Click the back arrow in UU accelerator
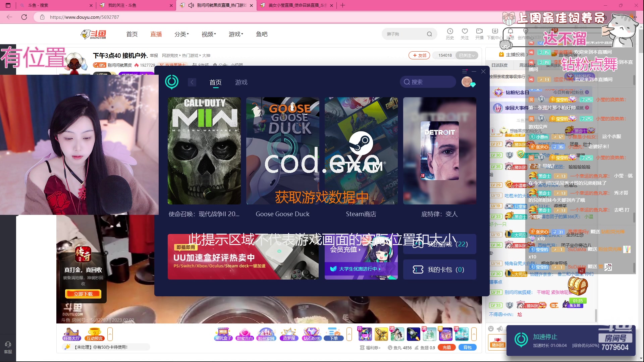The image size is (644, 362). (x=192, y=82)
